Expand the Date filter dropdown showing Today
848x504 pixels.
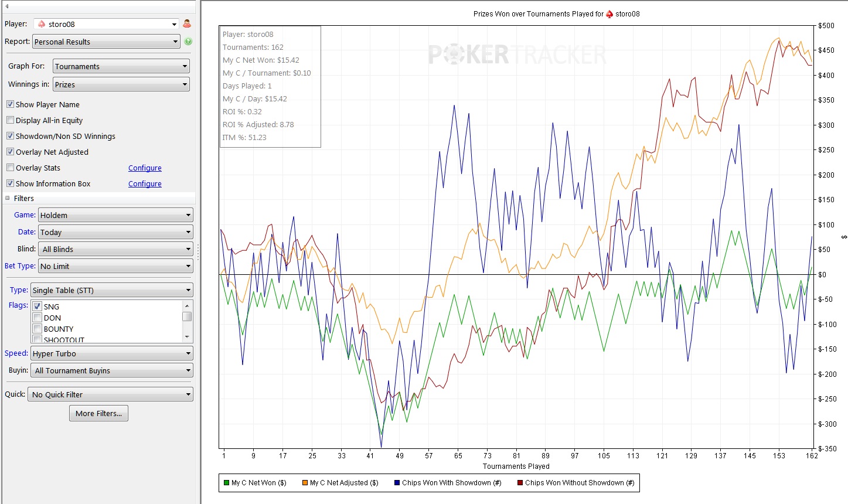point(115,232)
